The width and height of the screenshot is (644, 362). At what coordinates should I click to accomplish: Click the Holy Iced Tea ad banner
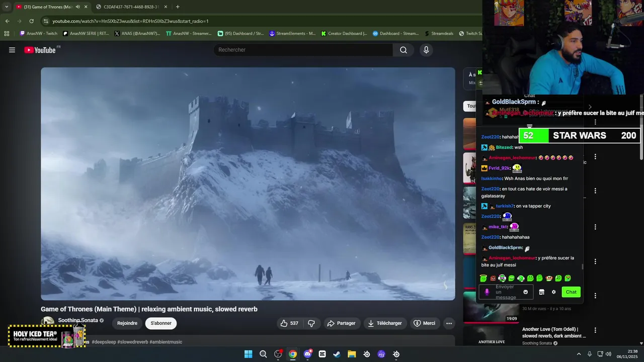47,336
